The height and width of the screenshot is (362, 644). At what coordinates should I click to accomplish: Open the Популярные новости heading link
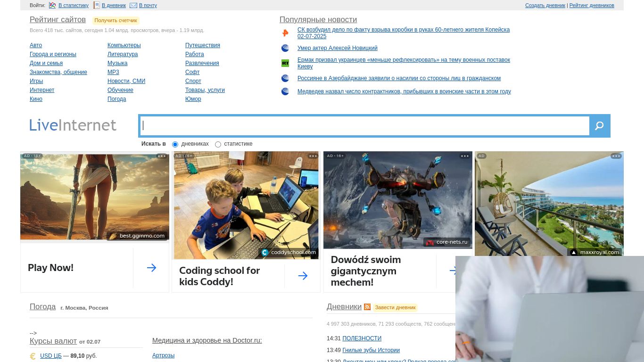tap(318, 20)
